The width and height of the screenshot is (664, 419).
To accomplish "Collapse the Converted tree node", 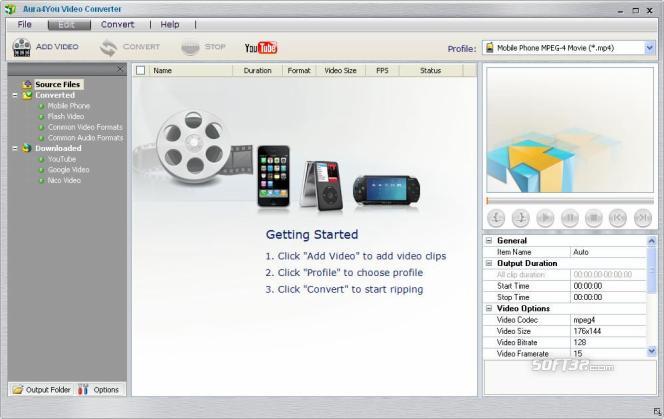I will point(15,95).
